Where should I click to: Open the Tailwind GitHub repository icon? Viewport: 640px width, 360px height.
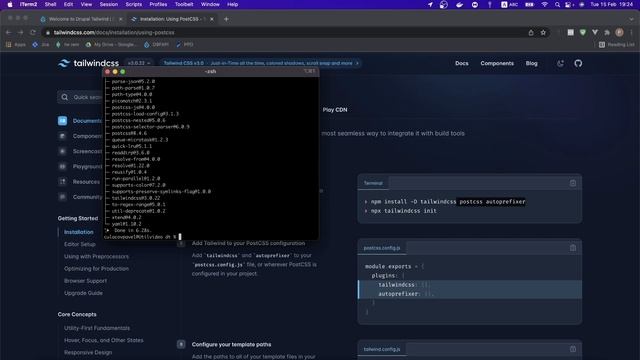[578, 63]
